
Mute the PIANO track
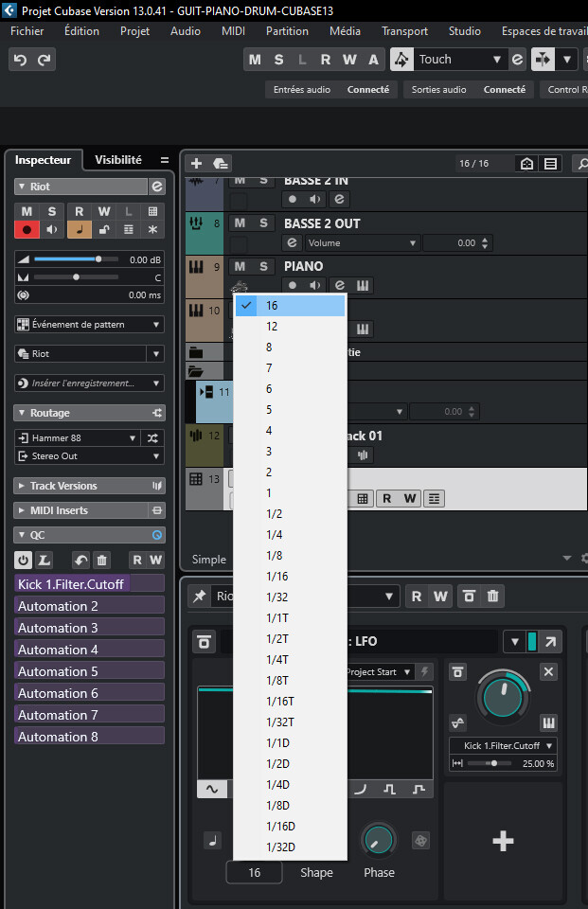click(241, 266)
